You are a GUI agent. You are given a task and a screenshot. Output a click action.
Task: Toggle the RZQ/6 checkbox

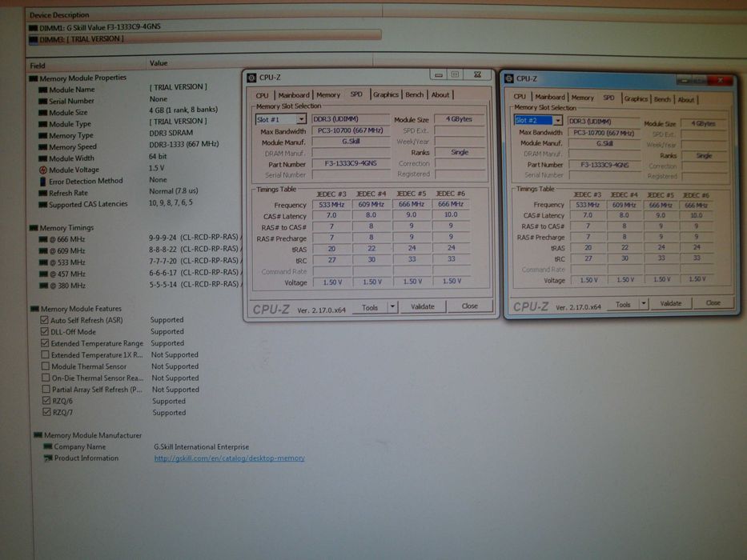pos(46,401)
